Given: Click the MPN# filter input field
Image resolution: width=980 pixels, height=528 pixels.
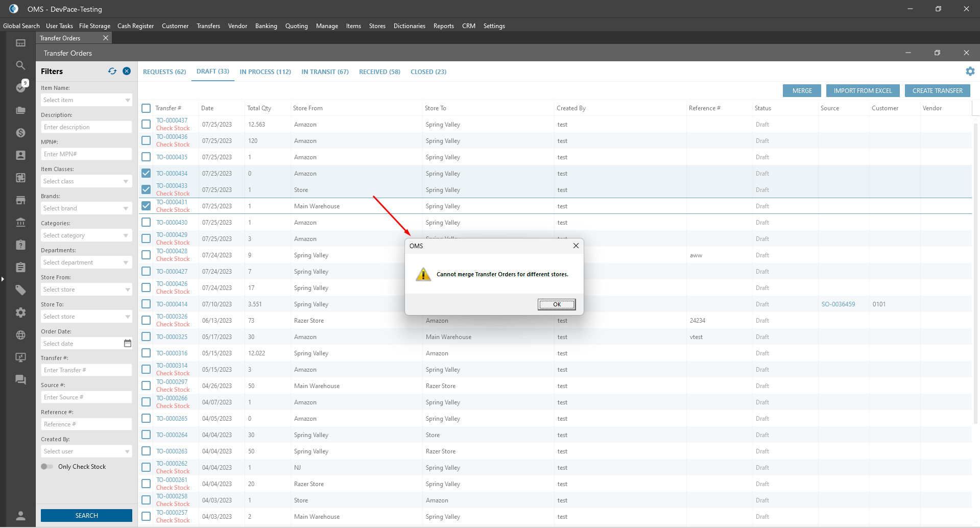Looking at the screenshot, I should [x=86, y=154].
